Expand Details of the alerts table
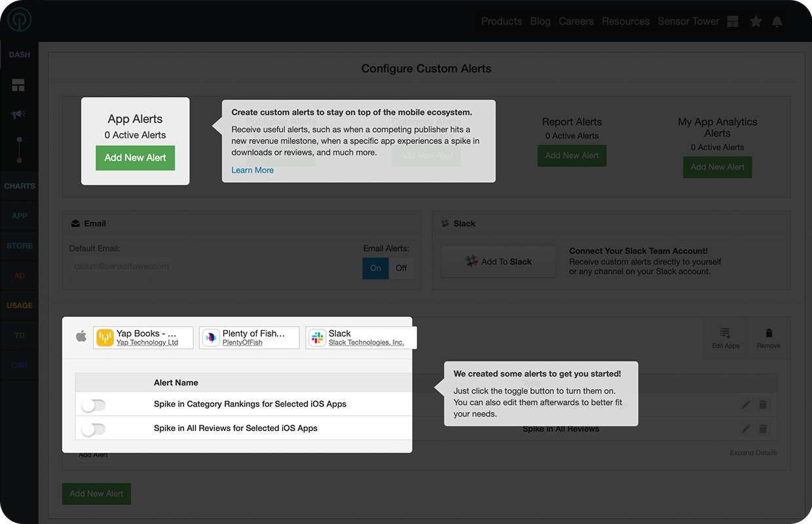This screenshot has width=812, height=524. [x=753, y=453]
